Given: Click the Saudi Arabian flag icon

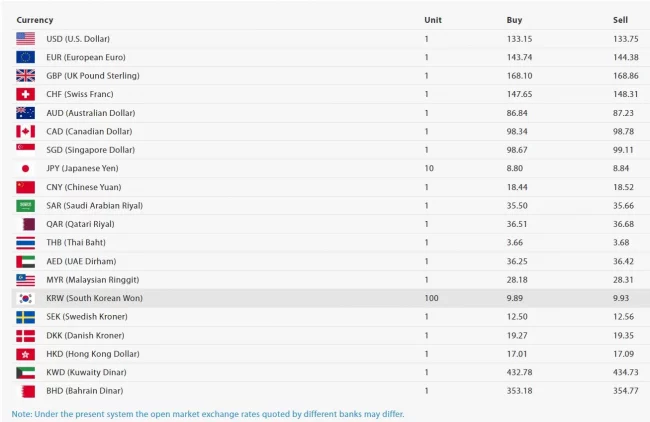Looking at the screenshot, I should coord(25,205).
